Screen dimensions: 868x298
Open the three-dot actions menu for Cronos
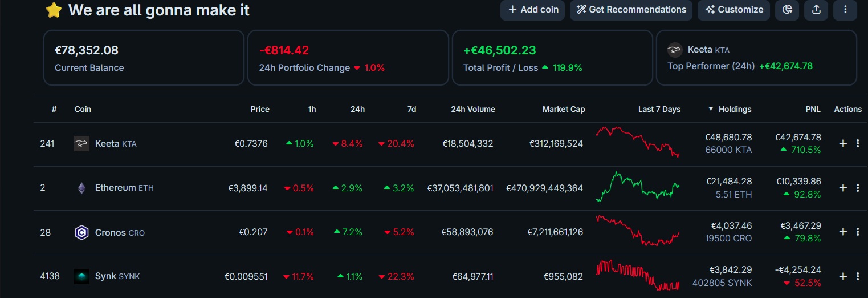click(858, 232)
